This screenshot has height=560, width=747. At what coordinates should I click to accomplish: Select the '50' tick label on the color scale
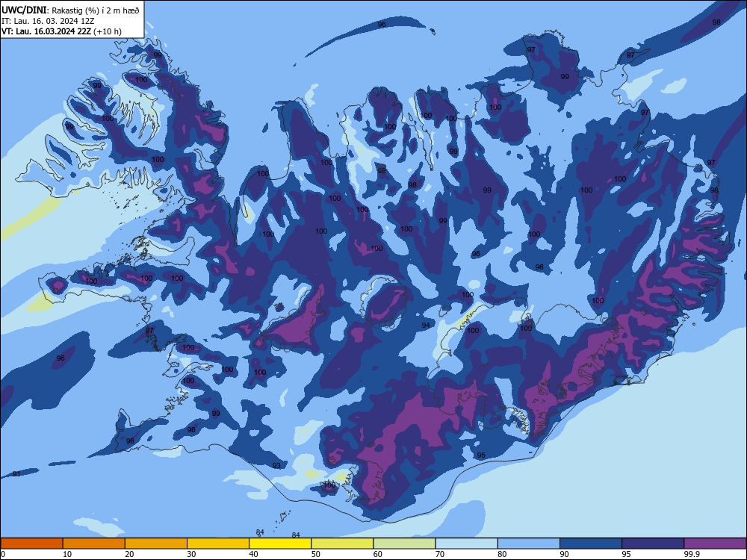click(x=315, y=554)
